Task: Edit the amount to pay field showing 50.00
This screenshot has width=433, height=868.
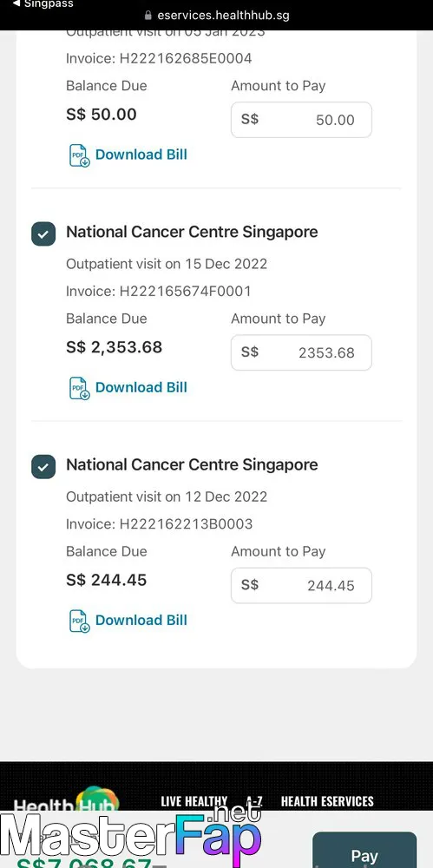Action: point(301,120)
